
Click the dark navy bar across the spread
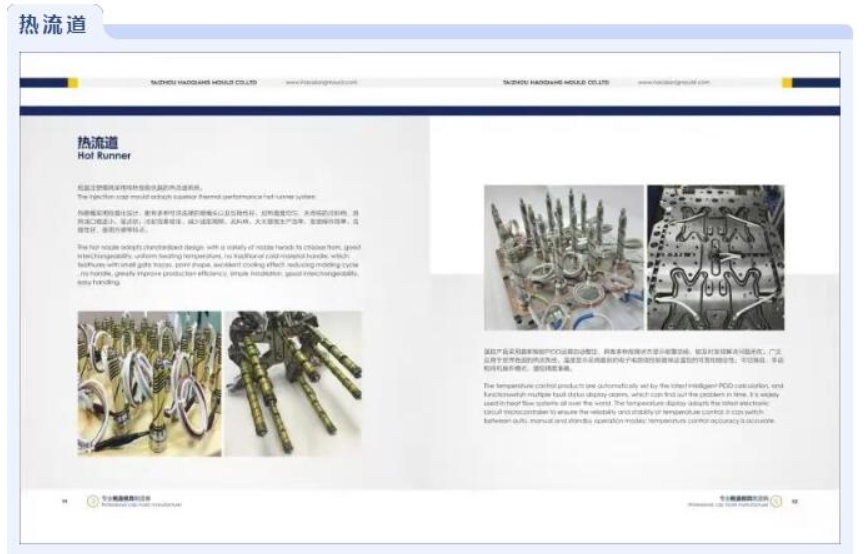432,111
